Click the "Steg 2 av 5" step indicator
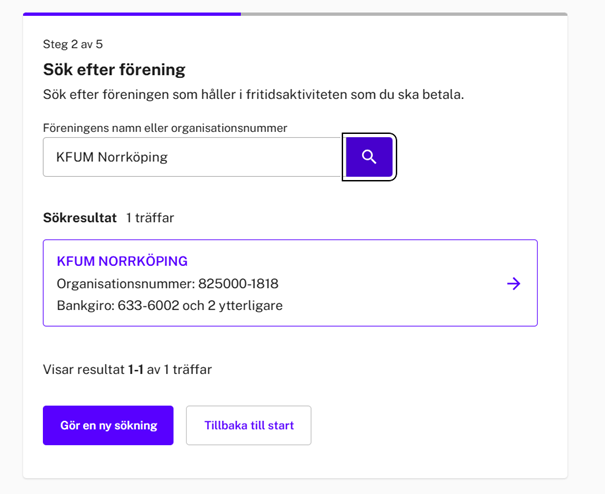The image size is (605, 494). coord(73,44)
